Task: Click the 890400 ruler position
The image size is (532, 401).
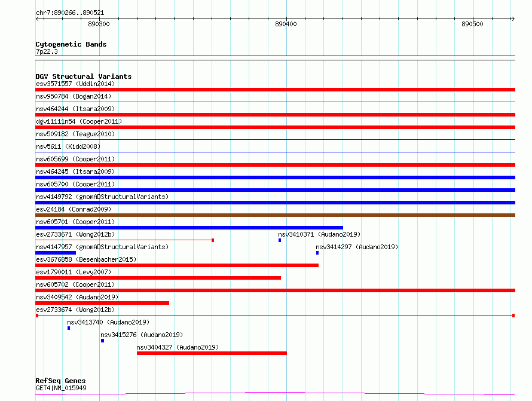Action: click(286, 24)
